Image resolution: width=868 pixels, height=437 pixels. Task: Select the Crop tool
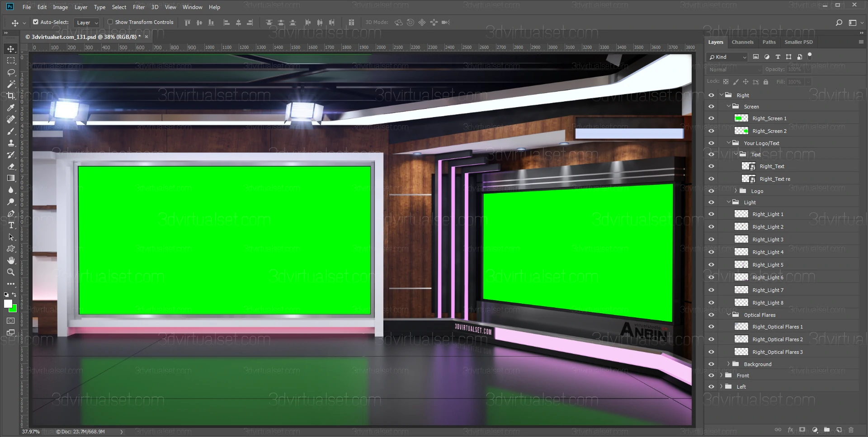(x=11, y=96)
